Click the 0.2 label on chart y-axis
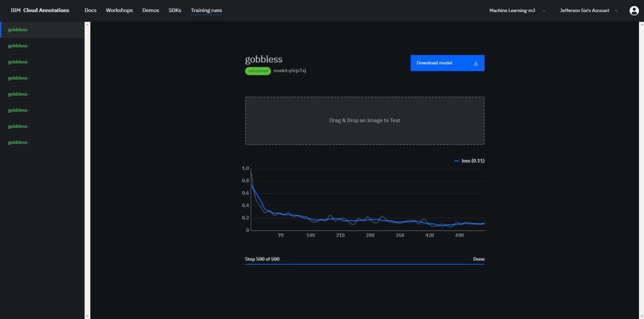644x319 pixels. pyautogui.click(x=246, y=218)
